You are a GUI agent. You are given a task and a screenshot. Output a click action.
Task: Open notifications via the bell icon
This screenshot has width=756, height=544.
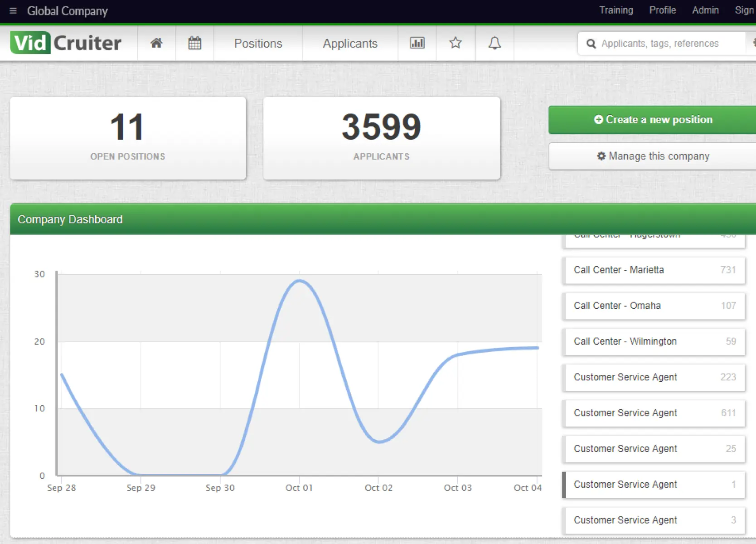click(494, 43)
